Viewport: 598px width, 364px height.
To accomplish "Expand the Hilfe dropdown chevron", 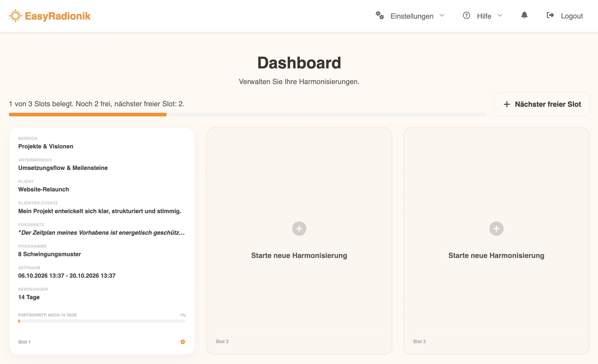I will pyautogui.click(x=500, y=16).
